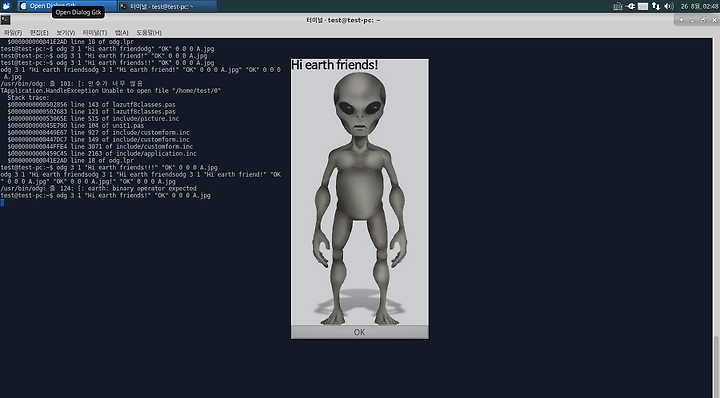The image size is (720, 398).
Task: Click 'earth: binary operator expected' error line
Action: tap(98, 188)
